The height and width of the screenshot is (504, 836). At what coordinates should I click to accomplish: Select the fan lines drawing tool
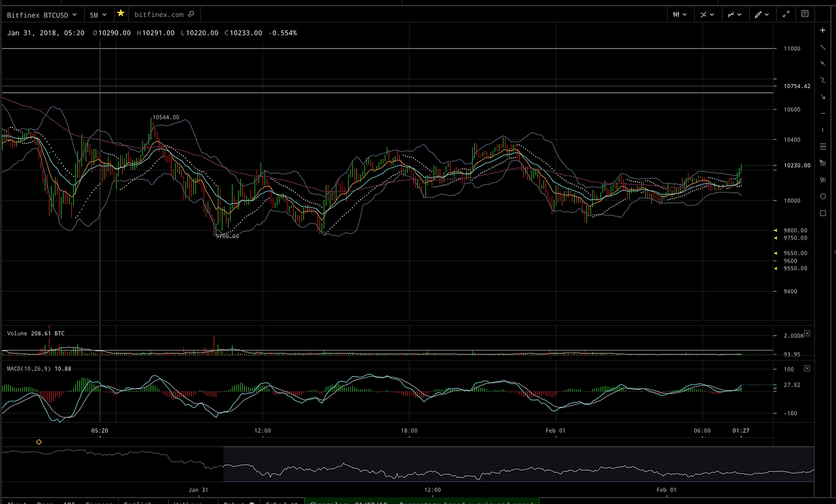coord(822,163)
